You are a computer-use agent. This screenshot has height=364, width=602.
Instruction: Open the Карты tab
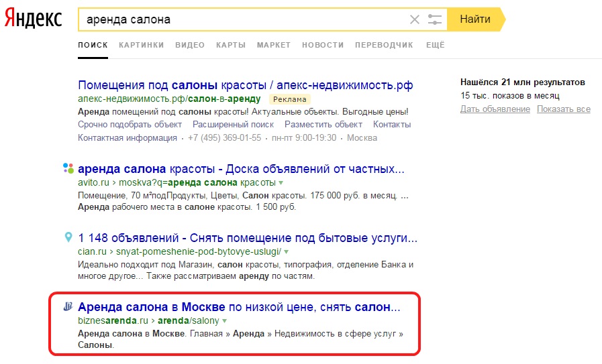(231, 45)
